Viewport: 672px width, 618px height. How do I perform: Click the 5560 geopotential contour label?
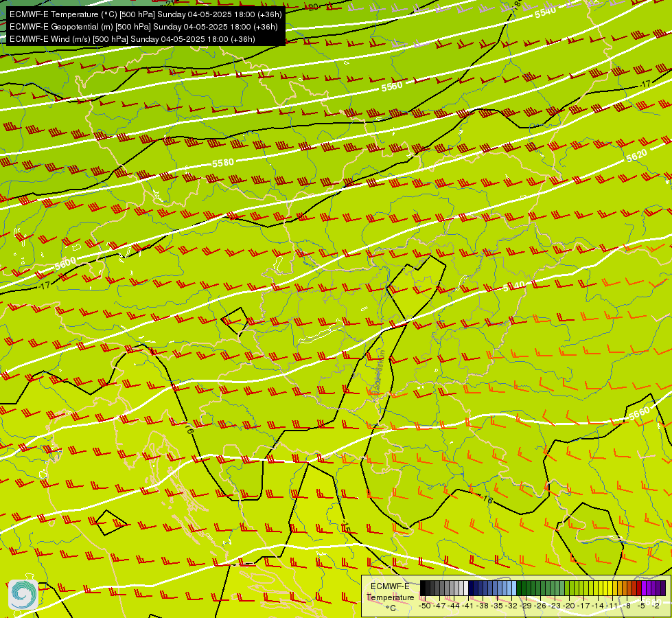pyautogui.click(x=392, y=87)
